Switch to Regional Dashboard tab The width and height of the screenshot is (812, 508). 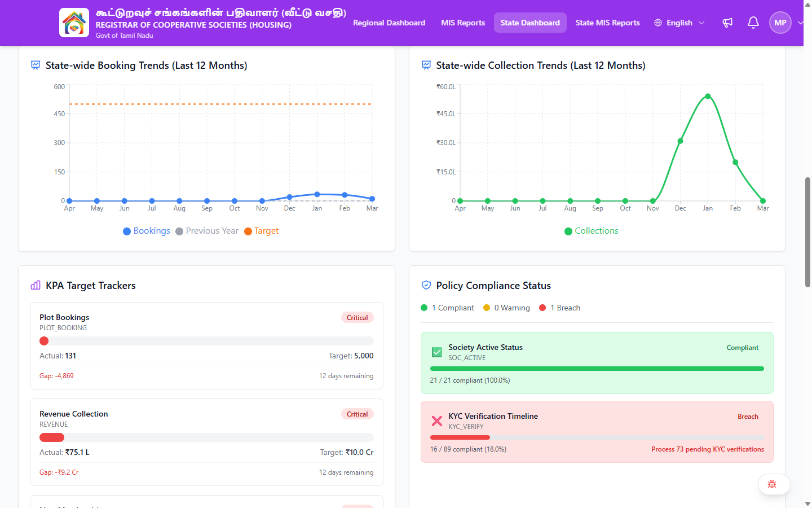tap(389, 23)
